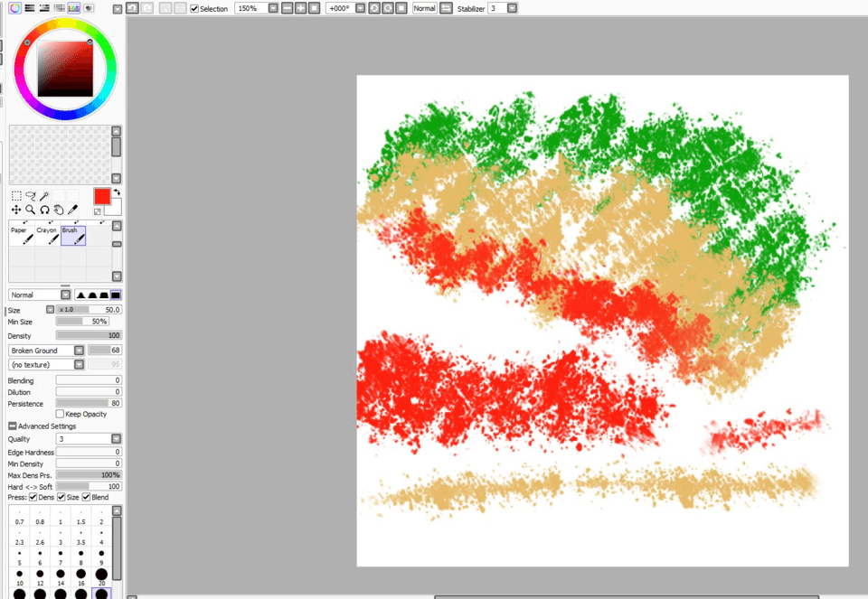This screenshot has width=868, height=599.
Task: Rotate canvas clockwise button
Action: (388, 8)
